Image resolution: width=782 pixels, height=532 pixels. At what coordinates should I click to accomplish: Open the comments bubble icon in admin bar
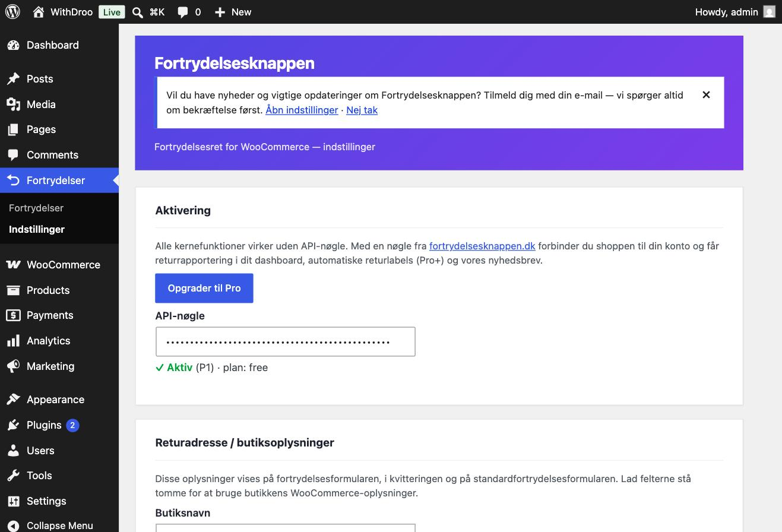(x=183, y=12)
